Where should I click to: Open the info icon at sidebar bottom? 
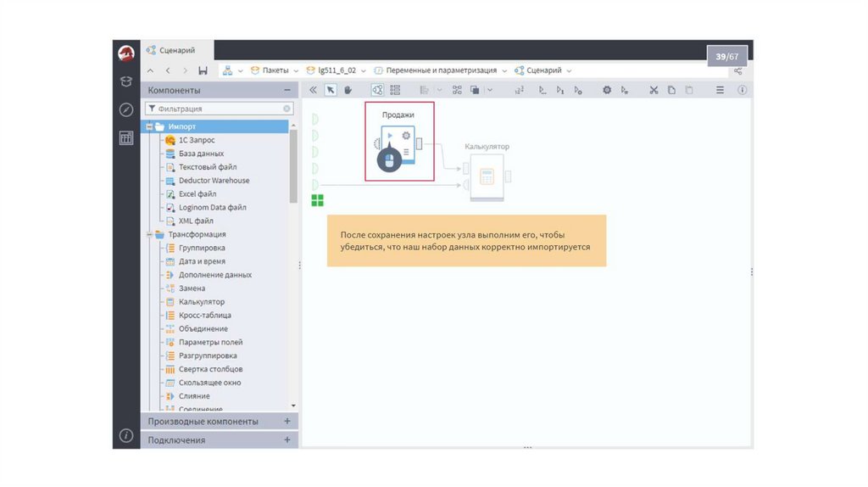pos(126,435)
